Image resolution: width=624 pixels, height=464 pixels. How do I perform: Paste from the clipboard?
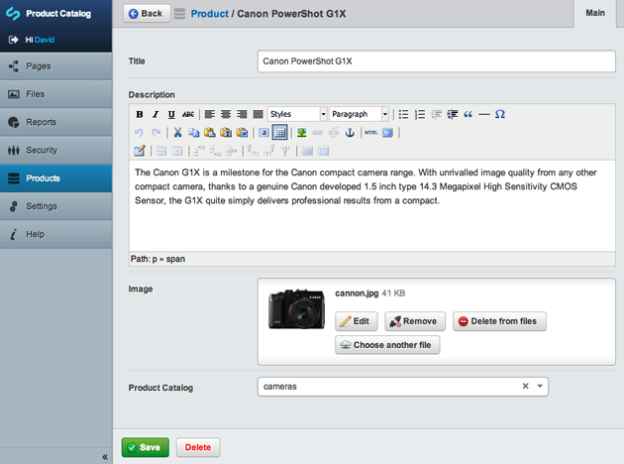pyautogui.click(x=210, y=133)
